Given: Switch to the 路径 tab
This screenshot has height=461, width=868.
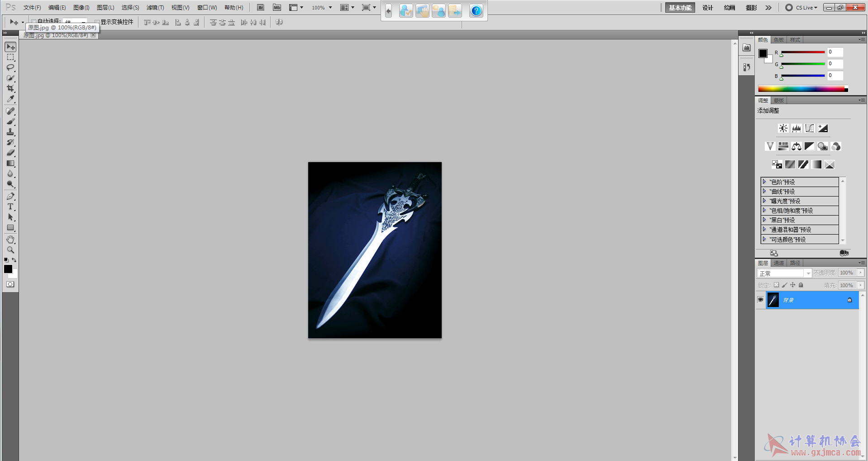Looking at the screenshot, I should 795,263.
